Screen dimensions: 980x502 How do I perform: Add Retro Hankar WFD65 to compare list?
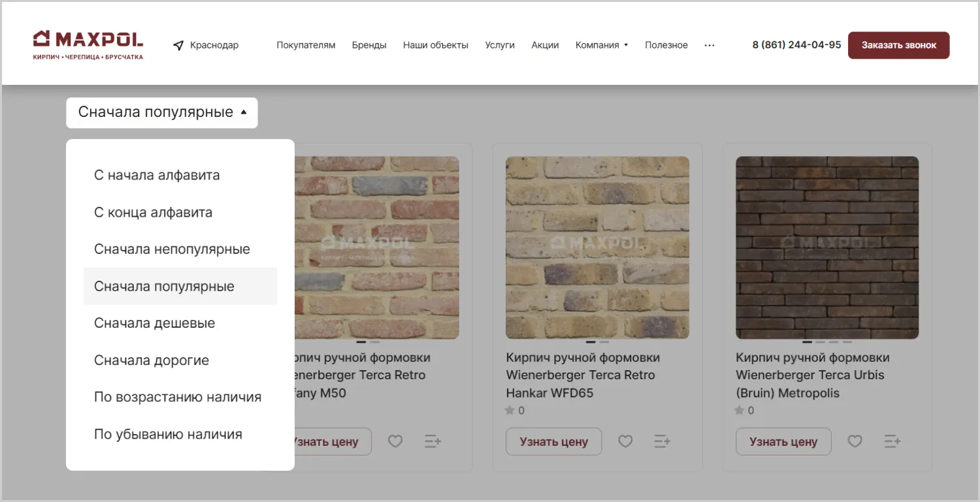[662, 441]
